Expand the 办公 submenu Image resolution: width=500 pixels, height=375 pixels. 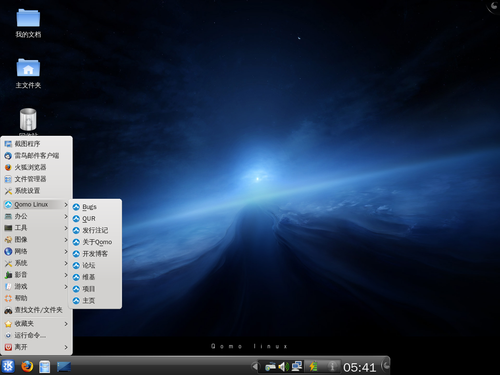click(36, 216)
